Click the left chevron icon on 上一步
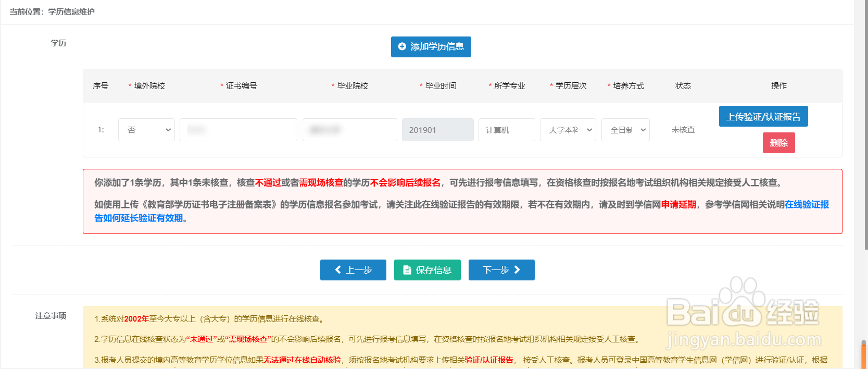 (x=338, y=269)
